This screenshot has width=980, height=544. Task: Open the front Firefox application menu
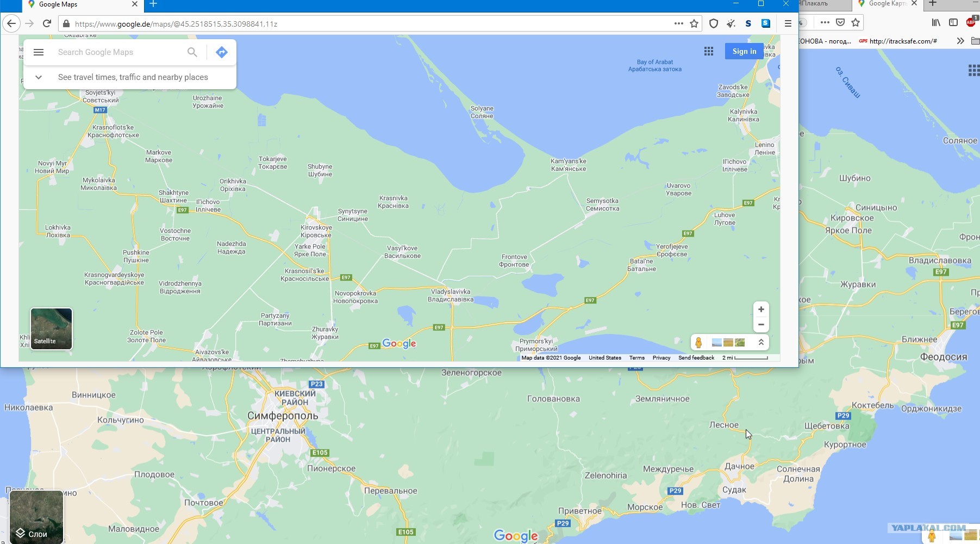(x=788, y=23)
